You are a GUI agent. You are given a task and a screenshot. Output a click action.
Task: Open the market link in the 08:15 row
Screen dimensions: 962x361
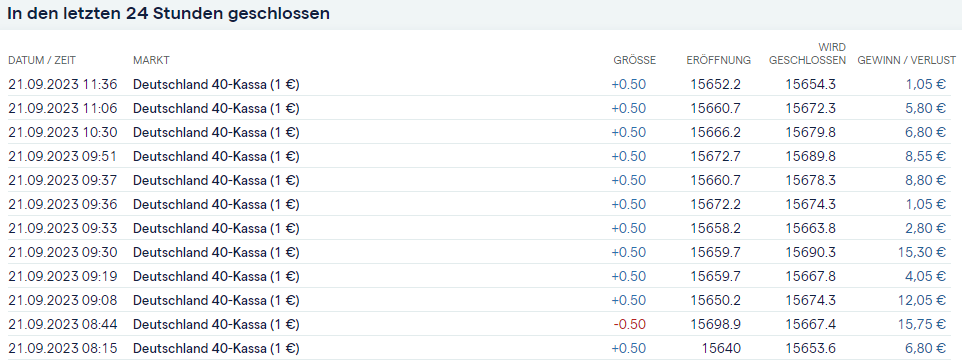click(216, 349)
